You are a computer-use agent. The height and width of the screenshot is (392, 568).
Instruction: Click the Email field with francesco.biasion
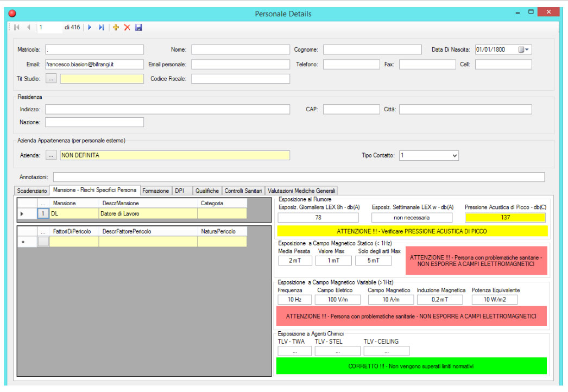tap(94, 65)
